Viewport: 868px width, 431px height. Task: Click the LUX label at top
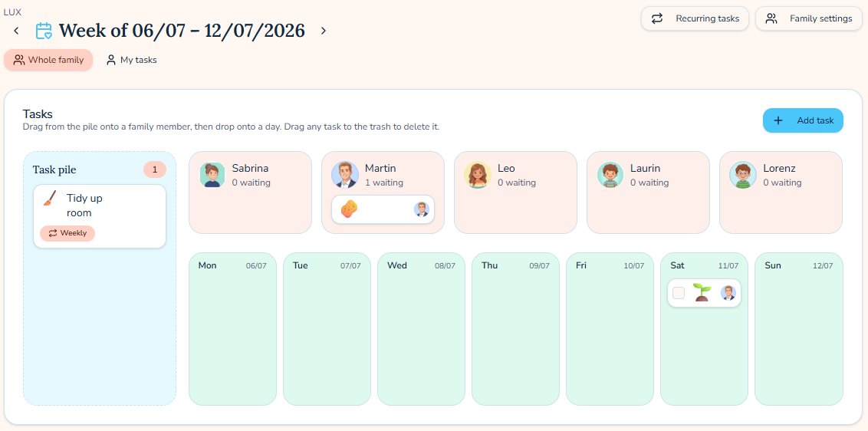[12, 12]
